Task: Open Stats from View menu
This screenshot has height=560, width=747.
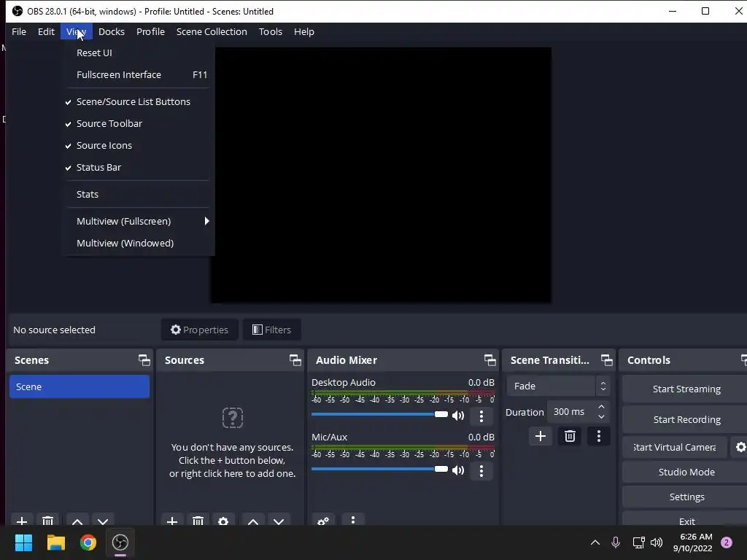Action: click(x=139, y=194)
